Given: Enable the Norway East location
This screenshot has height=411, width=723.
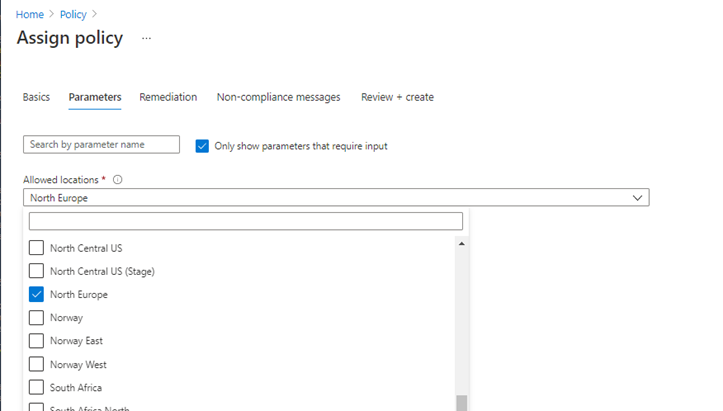Looking at the screenshot, I should (x=37, y=341).
